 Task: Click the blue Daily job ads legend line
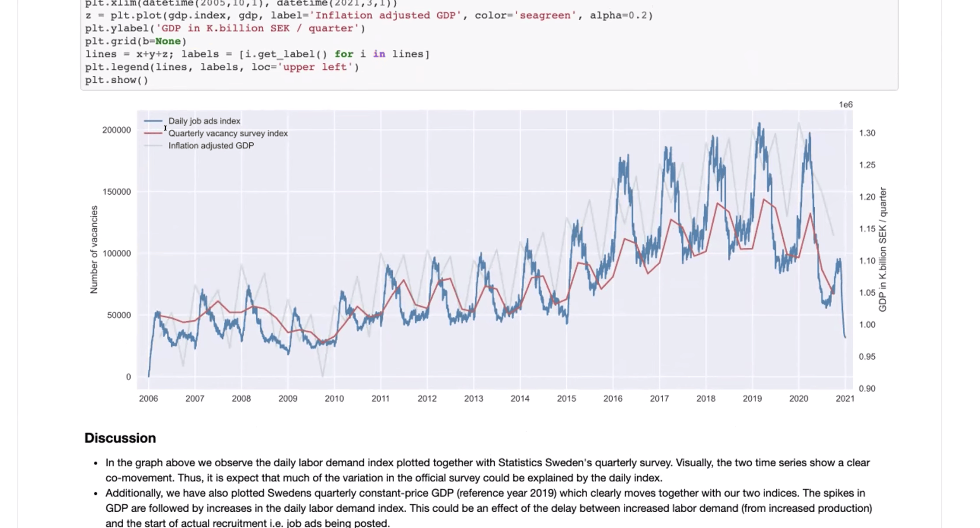pyautogui.click(x=153, y=121)
